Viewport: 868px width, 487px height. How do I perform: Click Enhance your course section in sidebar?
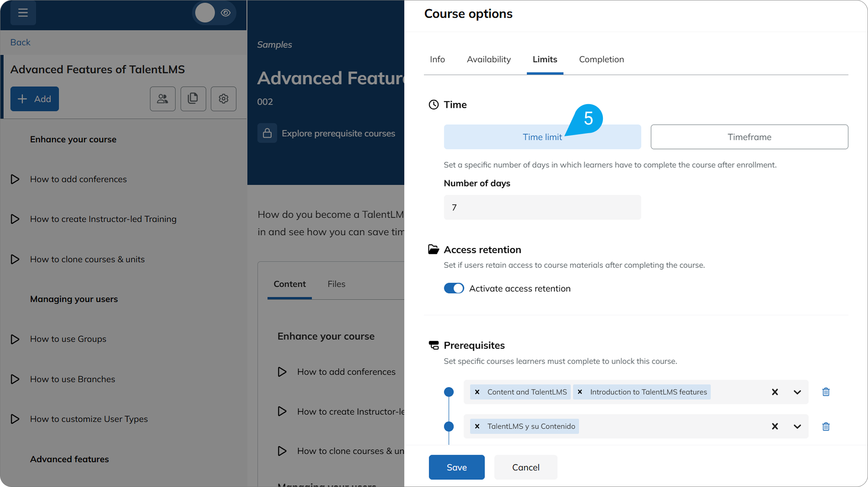point(73,139)
